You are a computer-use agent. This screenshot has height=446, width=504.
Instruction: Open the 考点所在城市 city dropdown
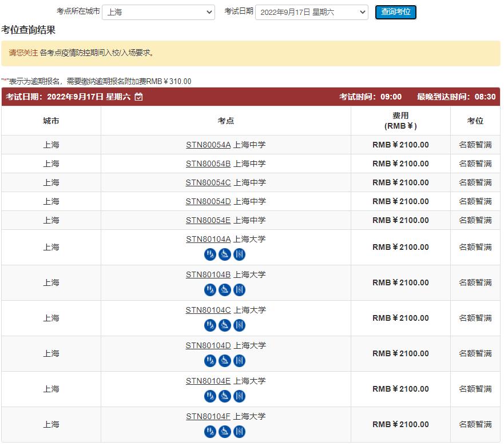(x=158, y=12)
